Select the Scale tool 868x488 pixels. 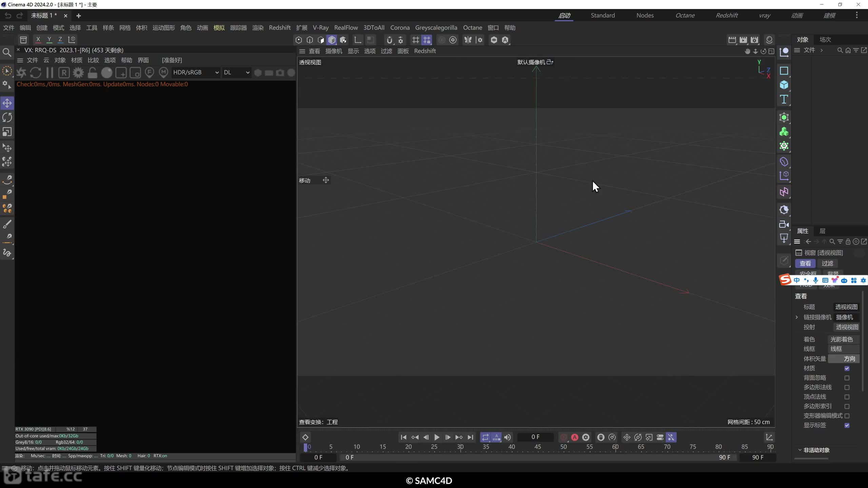(x=7, y=132)
